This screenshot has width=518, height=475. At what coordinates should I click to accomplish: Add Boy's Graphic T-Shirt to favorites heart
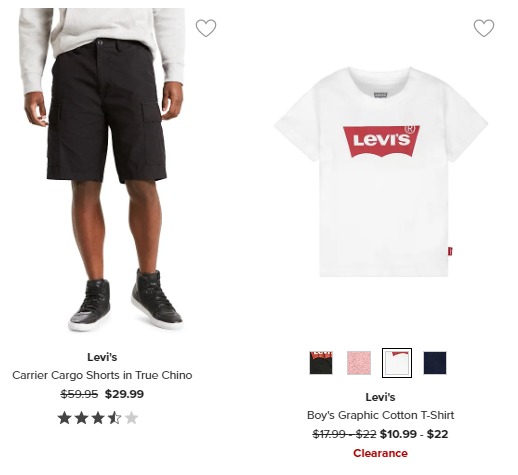[x=484, y=28]
